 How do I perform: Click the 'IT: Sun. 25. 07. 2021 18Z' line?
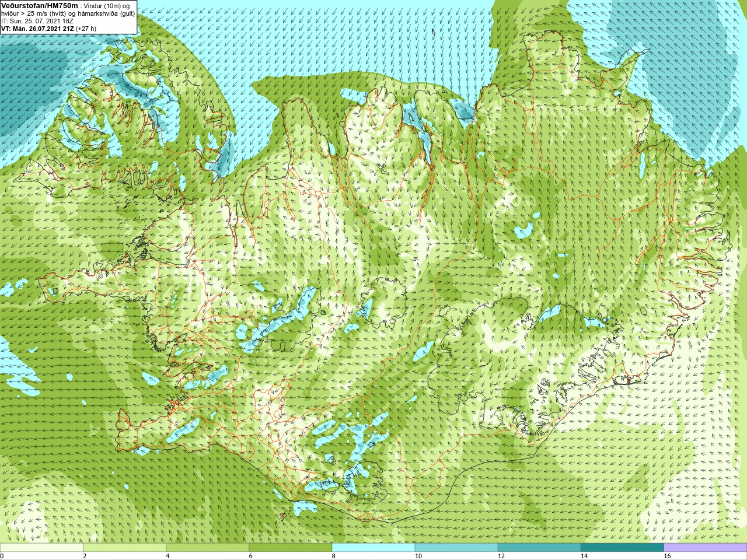pos(37,21)
